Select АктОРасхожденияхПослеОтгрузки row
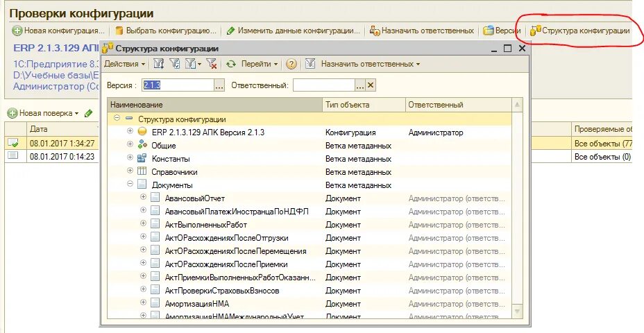644x333 pixels. point(310,238)
